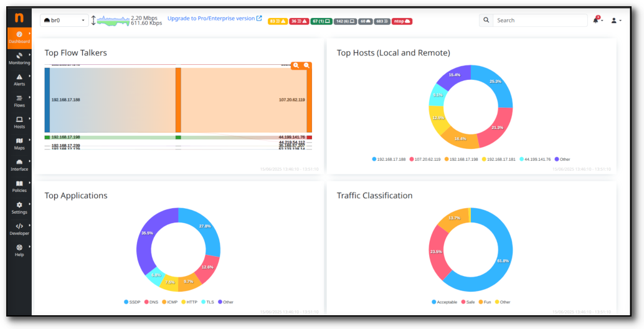Click the yellow 83 alerts badge

pyautogui.click(x=277, y=21)
